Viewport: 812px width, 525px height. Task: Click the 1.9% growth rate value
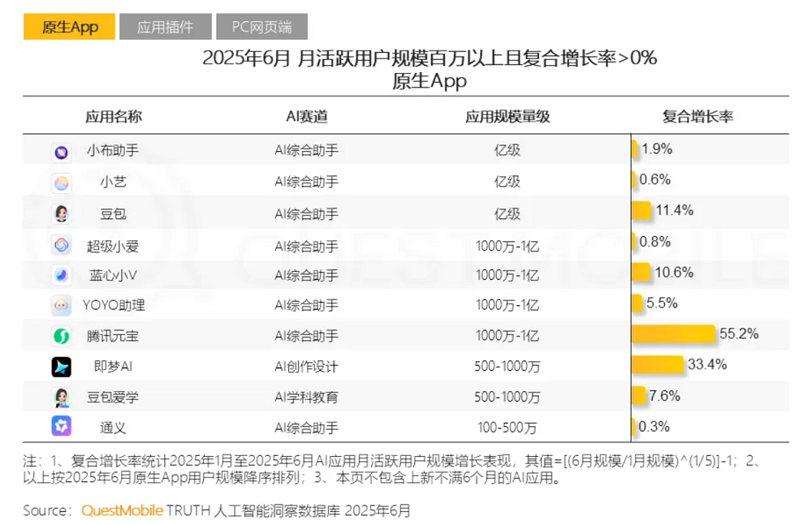(x=657, y=149)
